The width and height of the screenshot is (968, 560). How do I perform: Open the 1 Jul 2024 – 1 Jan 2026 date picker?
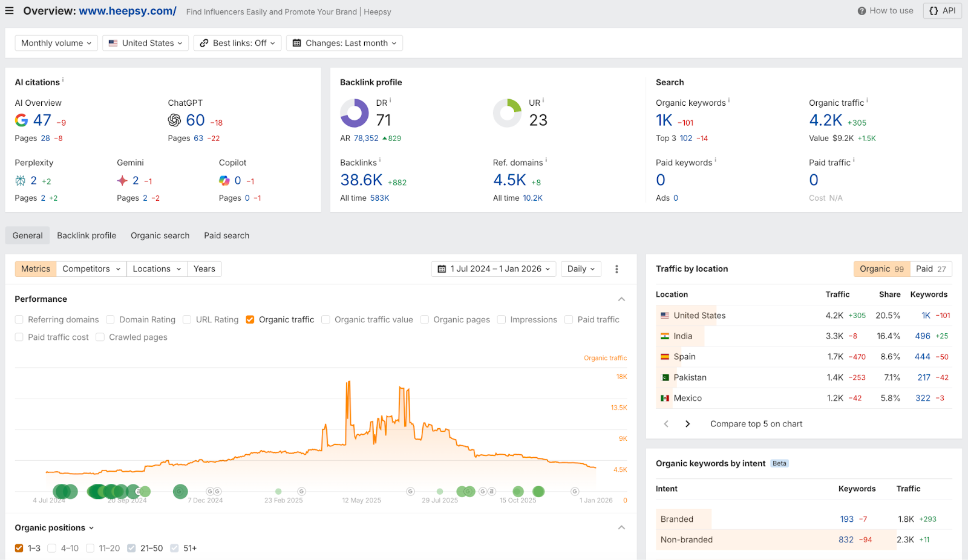click(x=493, y=269)
